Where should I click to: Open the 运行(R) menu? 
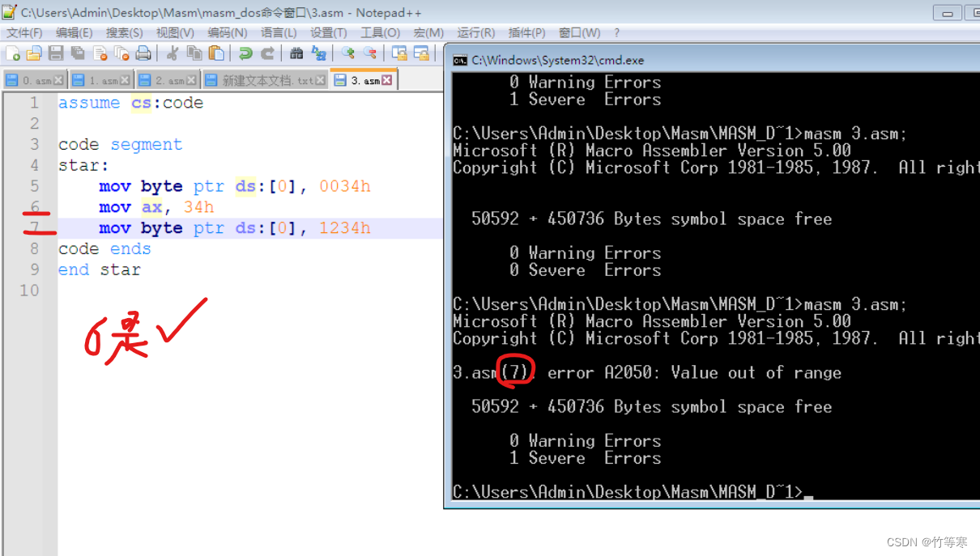(x=475, y=32)
